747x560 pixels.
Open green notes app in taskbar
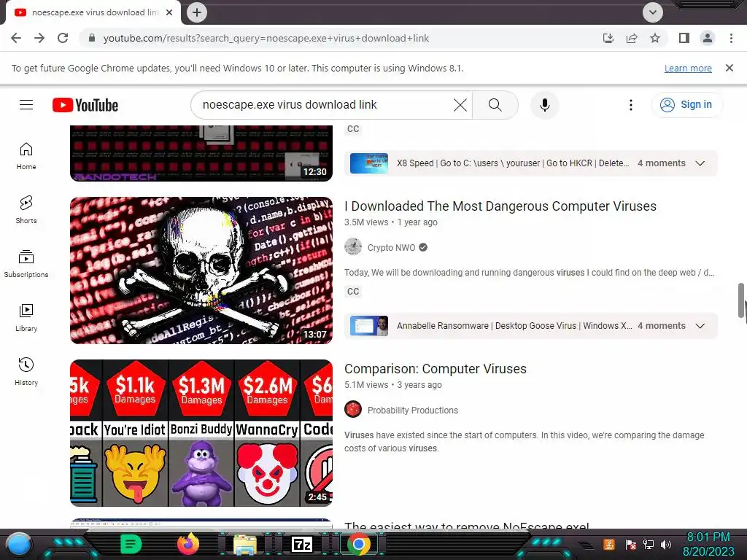tap(131, 544)
